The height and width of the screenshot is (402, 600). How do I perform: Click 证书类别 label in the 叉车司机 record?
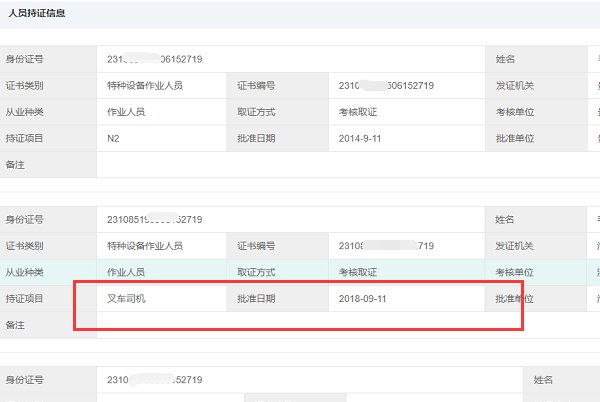pyautogui.click(x=24, y=246)
